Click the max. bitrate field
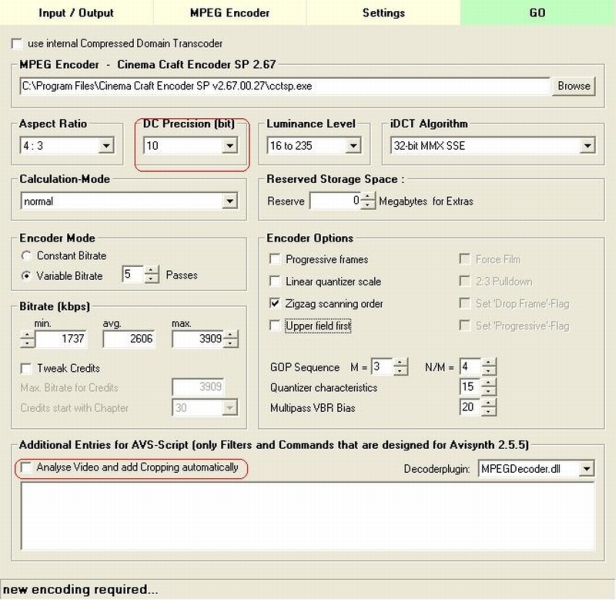 (198, 339)
